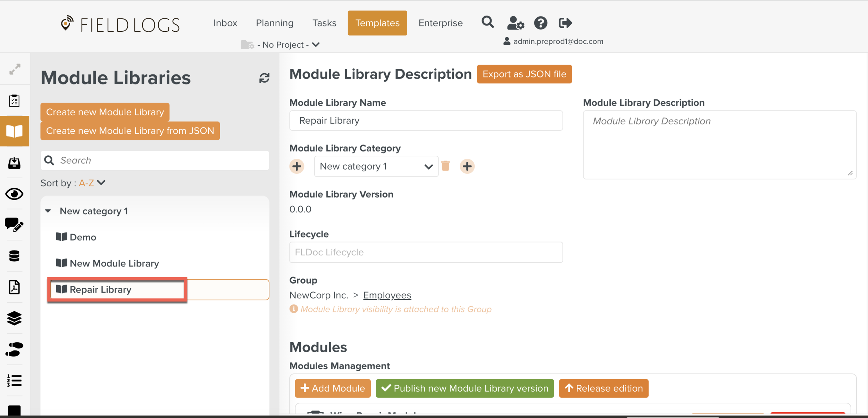
Task: Click the Export as JSON file button
Action: 524,74
